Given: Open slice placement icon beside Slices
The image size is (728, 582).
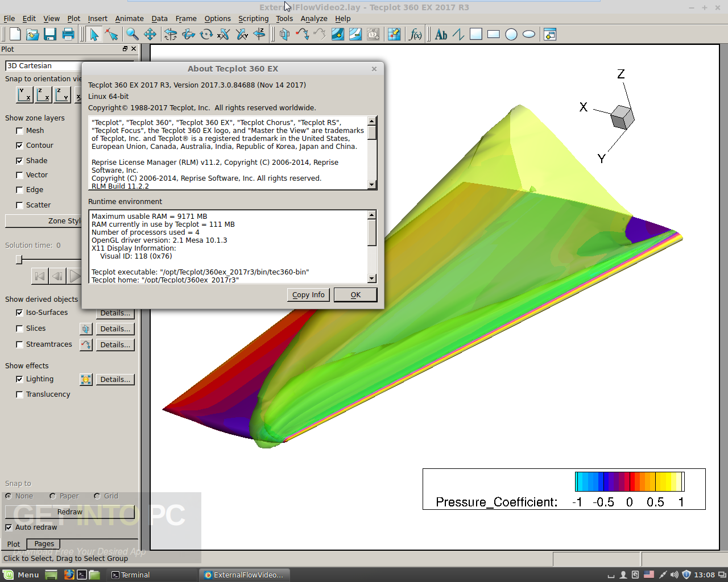Looking at the screenshot, I should point(86,329).
